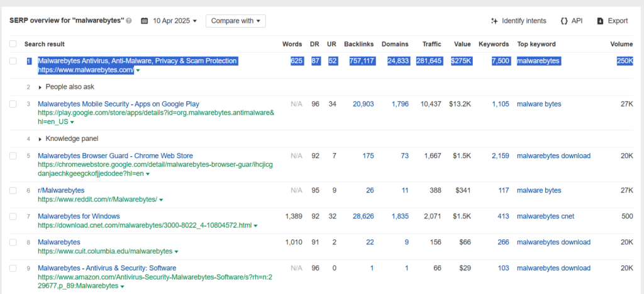Open dropdown arrow after malwarebytes.com URL
The width and height of the screenshot is (644, 294).
[x=138, y=71]
